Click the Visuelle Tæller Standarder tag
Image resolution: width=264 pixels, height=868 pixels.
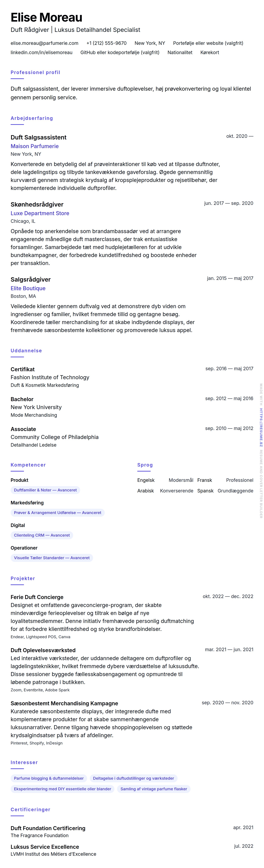52,558
